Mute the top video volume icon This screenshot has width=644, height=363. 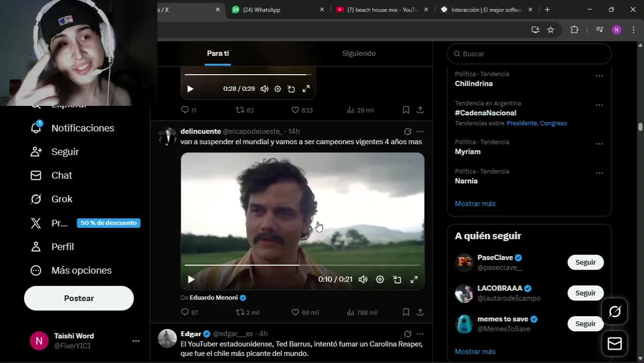pos(264,89)
